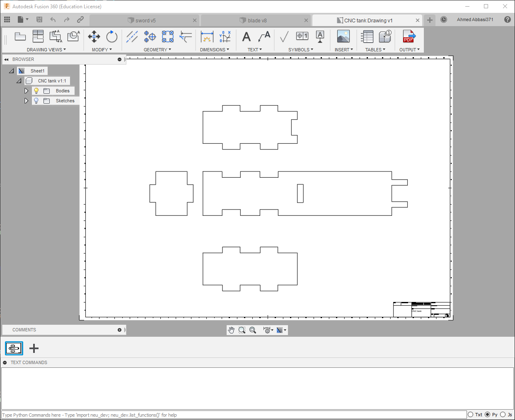
Task: Open the MODIFY dropdown menu
Action: 102,50
